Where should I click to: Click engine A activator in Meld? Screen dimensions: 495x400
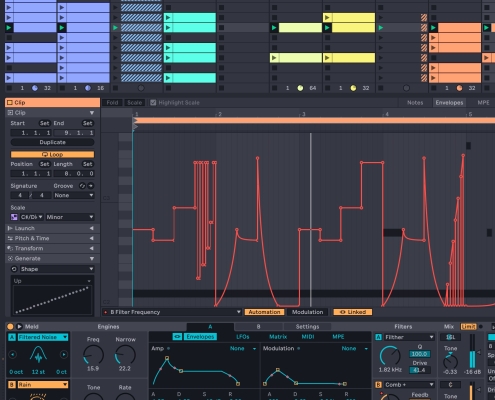point(12,337)
